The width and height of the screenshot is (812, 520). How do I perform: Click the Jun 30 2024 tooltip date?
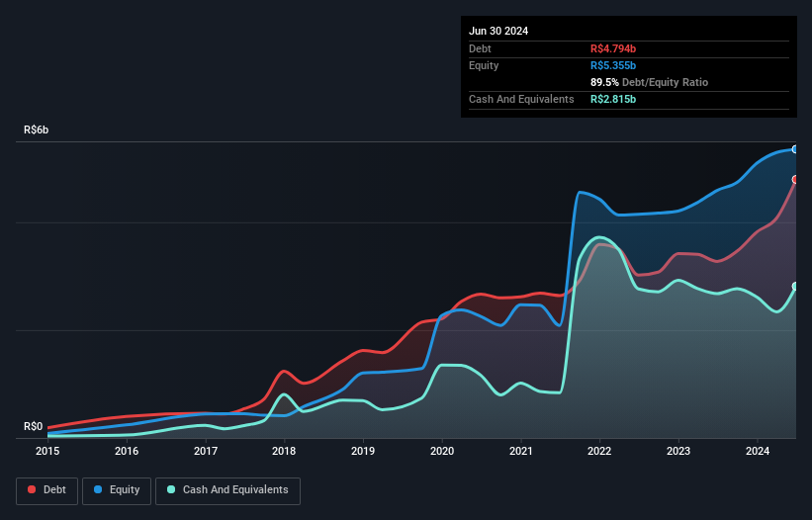pos(498,31)
